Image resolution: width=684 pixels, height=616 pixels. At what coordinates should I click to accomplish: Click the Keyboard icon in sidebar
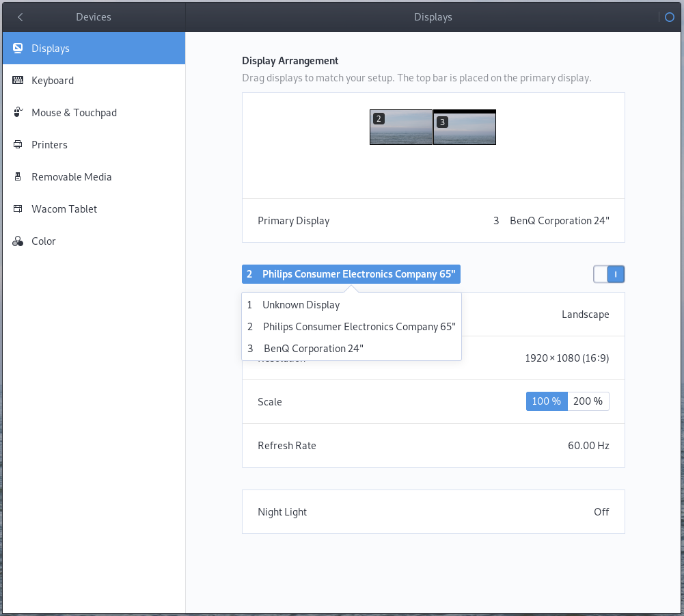pyautogui.click(x=18, y=81)
